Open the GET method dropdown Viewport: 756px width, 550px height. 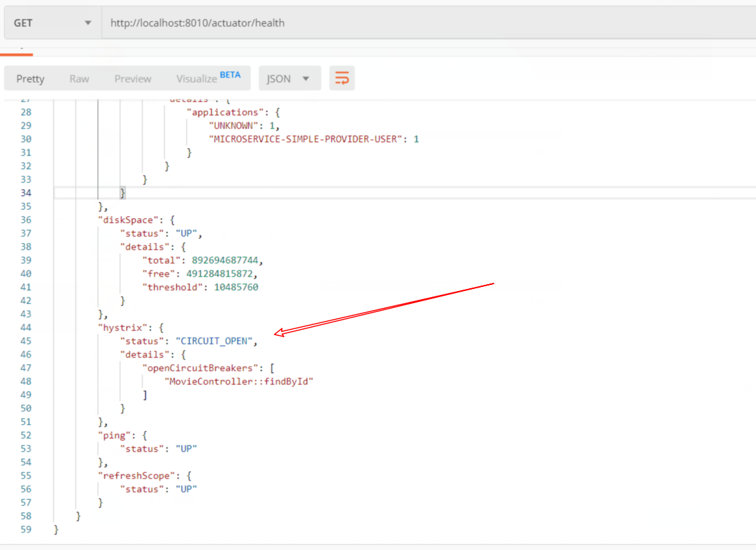(52, 23)
